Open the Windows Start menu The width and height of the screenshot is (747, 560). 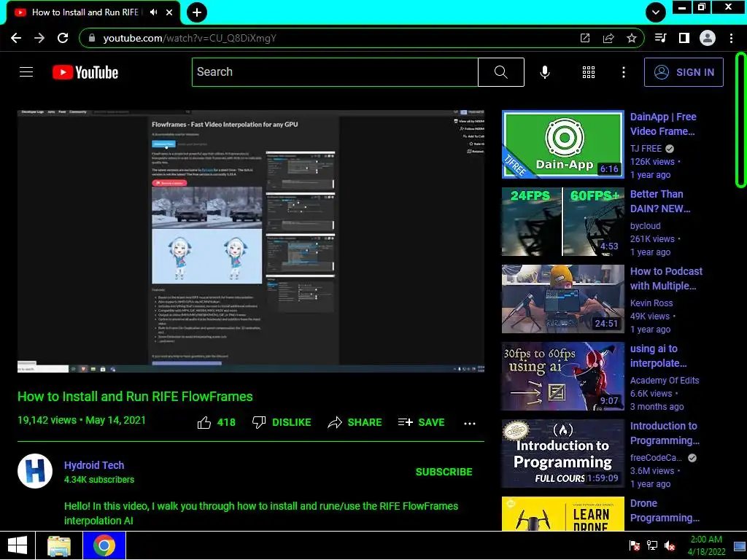click(18, 545)
